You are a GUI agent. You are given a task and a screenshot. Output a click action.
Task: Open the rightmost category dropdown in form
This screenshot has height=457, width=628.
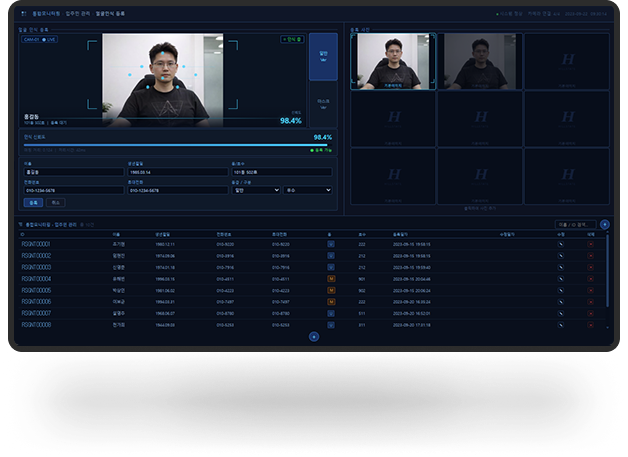(306, 189)
